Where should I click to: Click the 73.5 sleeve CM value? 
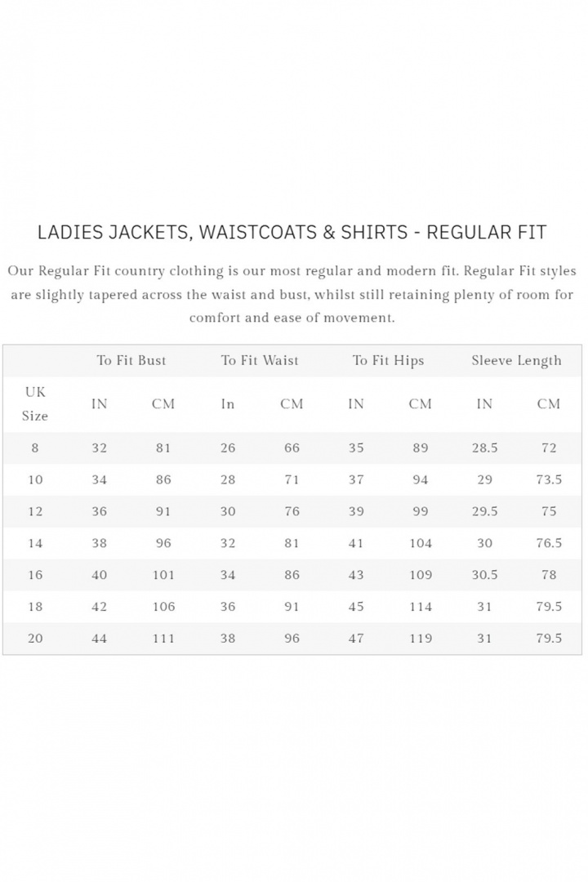(x=549, y=479)
